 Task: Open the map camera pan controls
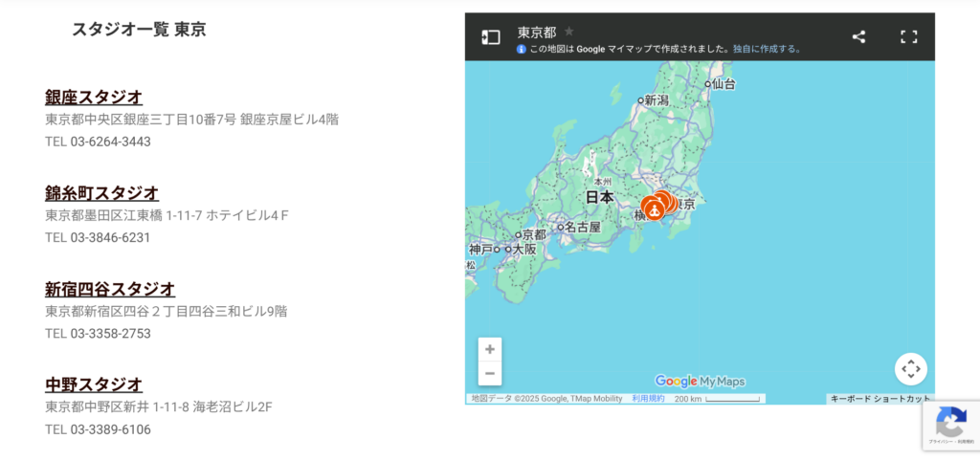click(911, 369)
